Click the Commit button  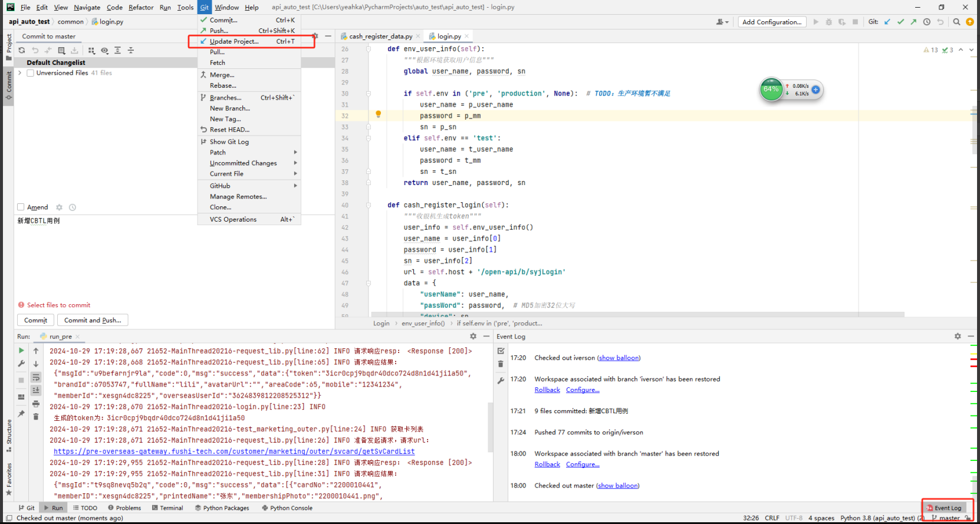[x=35, y=320]
